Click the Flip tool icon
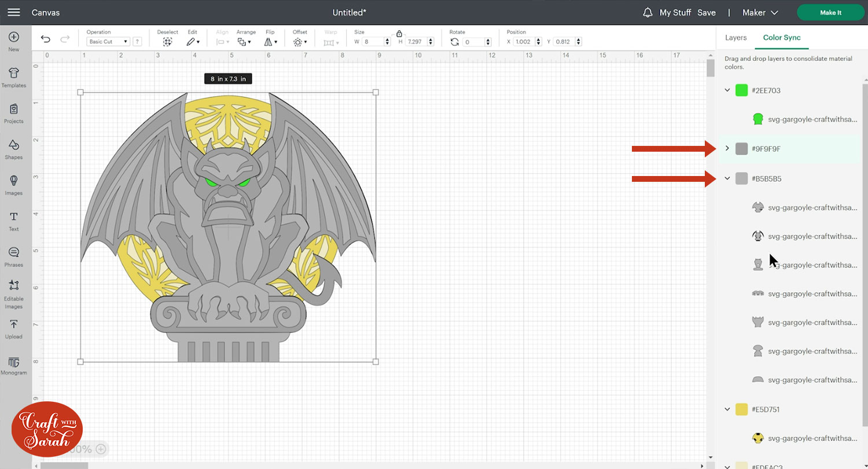Image resolution: width=868 pixels, height=469 pixels. pyautogui.click(x=269, y=42)
